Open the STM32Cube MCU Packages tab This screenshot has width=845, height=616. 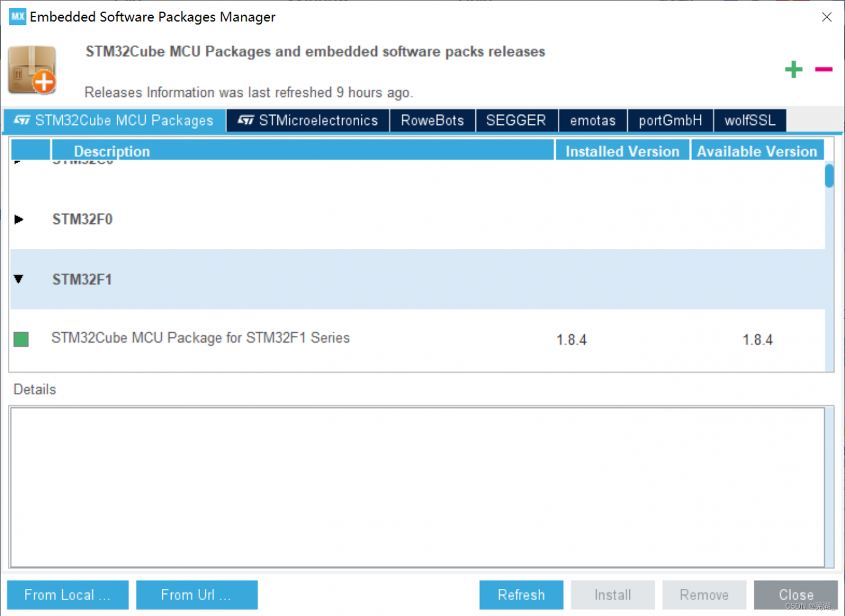114,121
